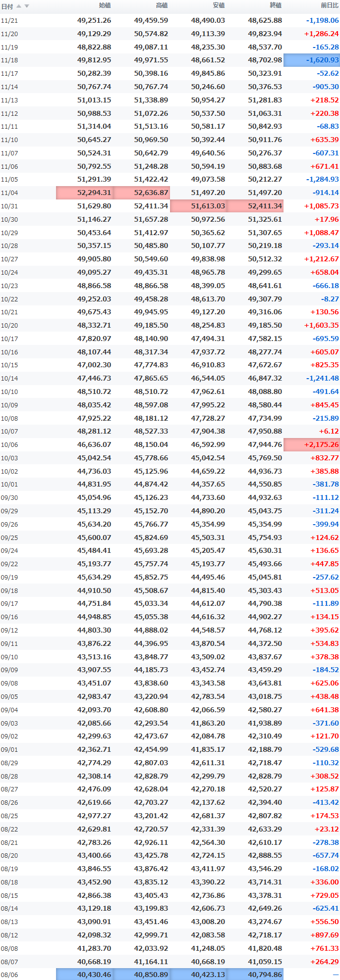Select the opening value 50,282.39

click(x=94, y=73)
